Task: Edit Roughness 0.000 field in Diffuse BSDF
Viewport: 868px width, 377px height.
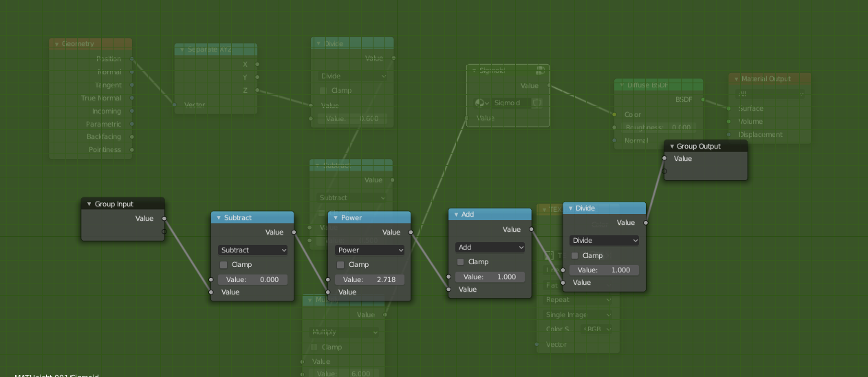Action: click(x=658, y=128)
